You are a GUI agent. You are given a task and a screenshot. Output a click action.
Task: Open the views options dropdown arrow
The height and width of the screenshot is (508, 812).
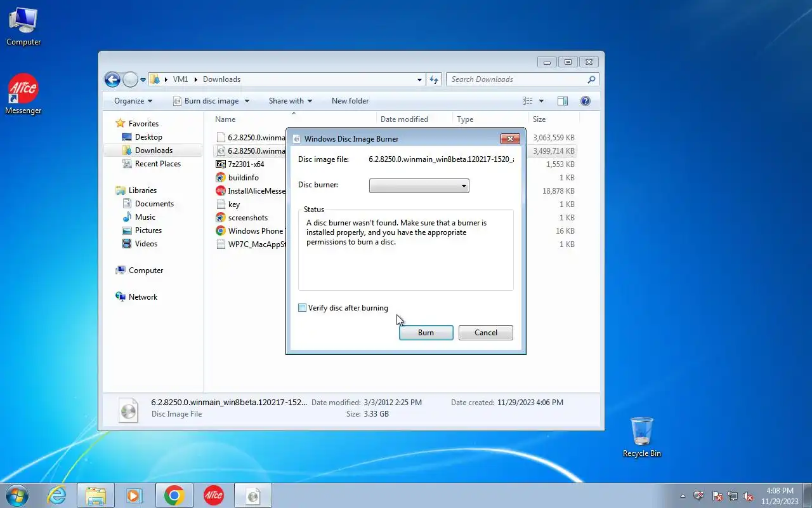coord(541,101)
